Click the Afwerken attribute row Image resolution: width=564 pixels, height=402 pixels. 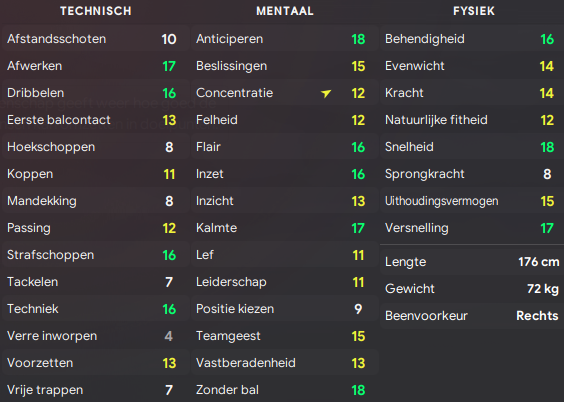click(x=95, y=66)
